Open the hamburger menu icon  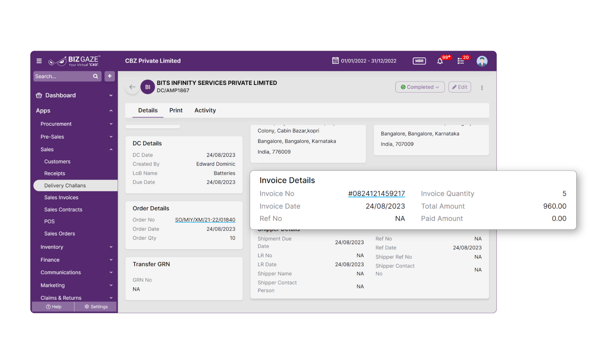(x=39, y=61)
